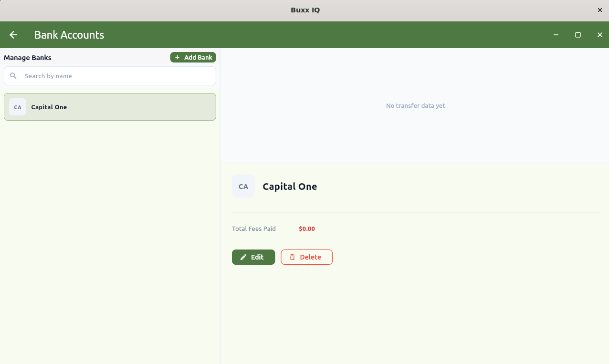Click the Bank Accounts page title
Screen dimensions: 609x364
tap(69, 35)
